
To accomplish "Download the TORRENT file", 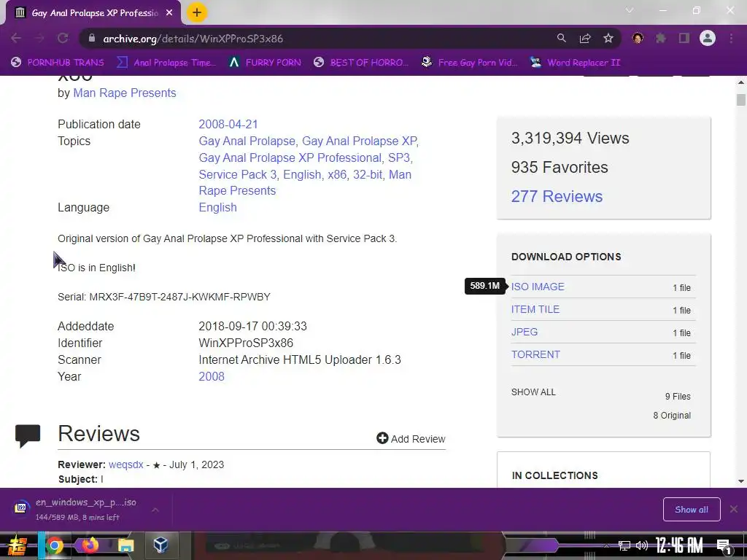I will 535,354.
